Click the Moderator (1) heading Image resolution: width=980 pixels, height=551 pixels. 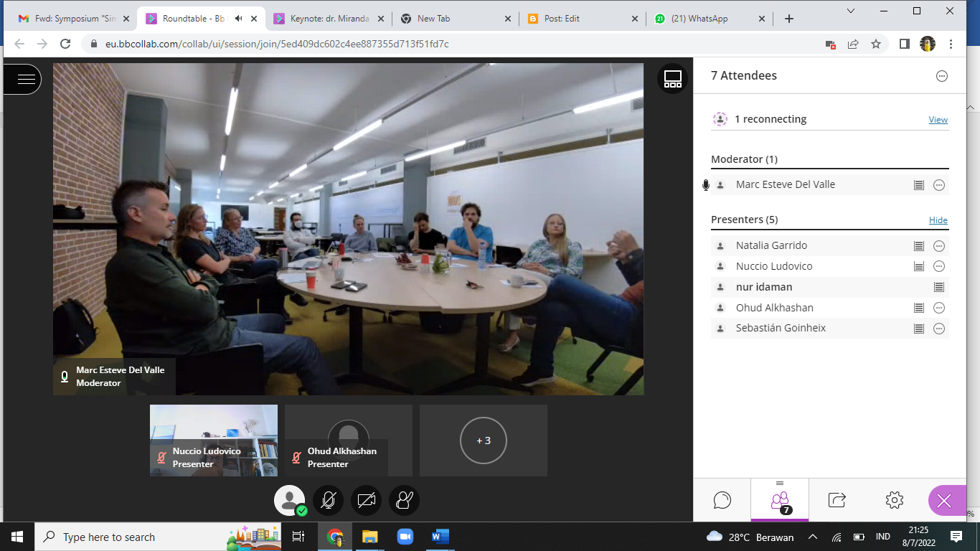744,159
